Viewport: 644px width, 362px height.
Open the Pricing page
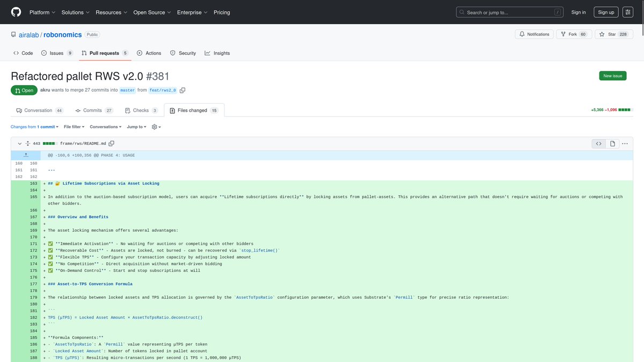click(222, 12)
